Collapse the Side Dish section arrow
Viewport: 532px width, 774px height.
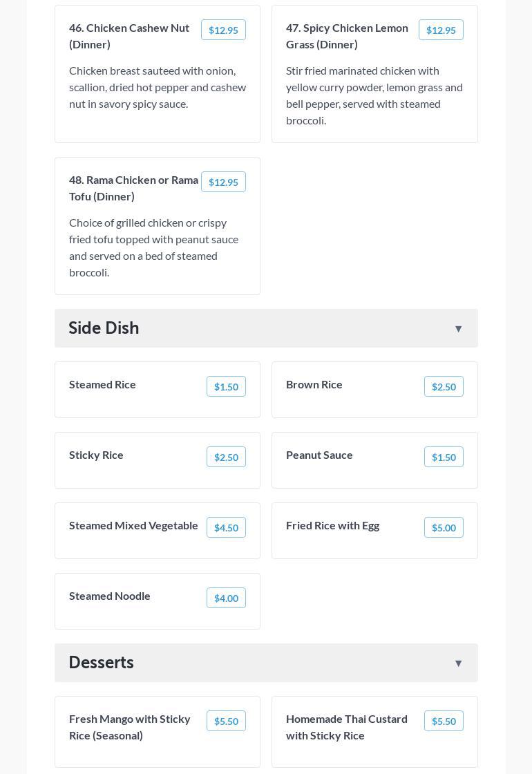click(x=458, y=329)
